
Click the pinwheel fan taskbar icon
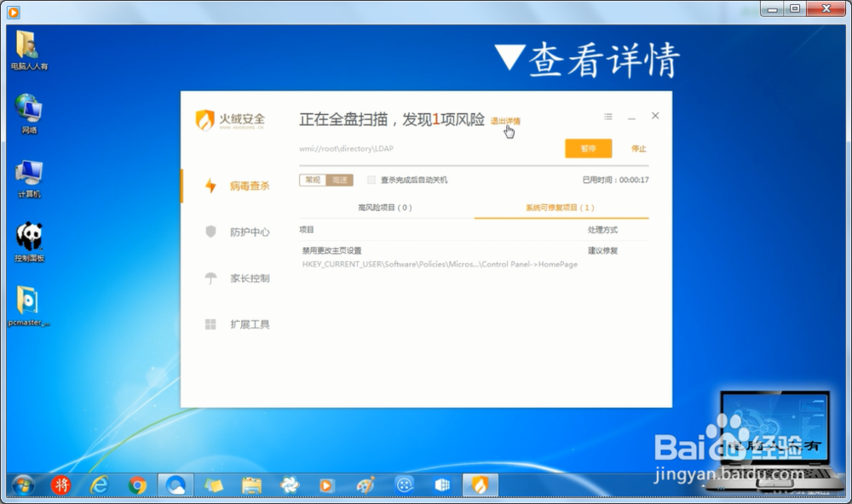pyautogui.click(x=290, y=485)
